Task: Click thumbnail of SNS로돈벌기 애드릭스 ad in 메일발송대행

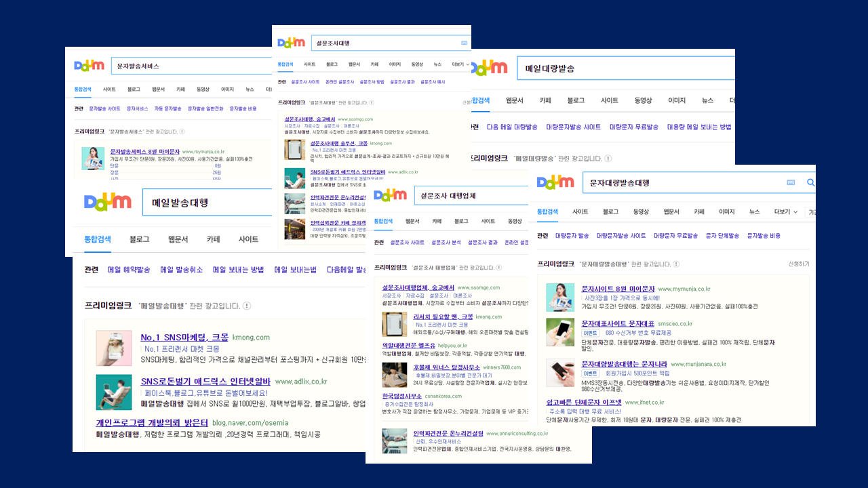Action: click(x=114, y=392)
